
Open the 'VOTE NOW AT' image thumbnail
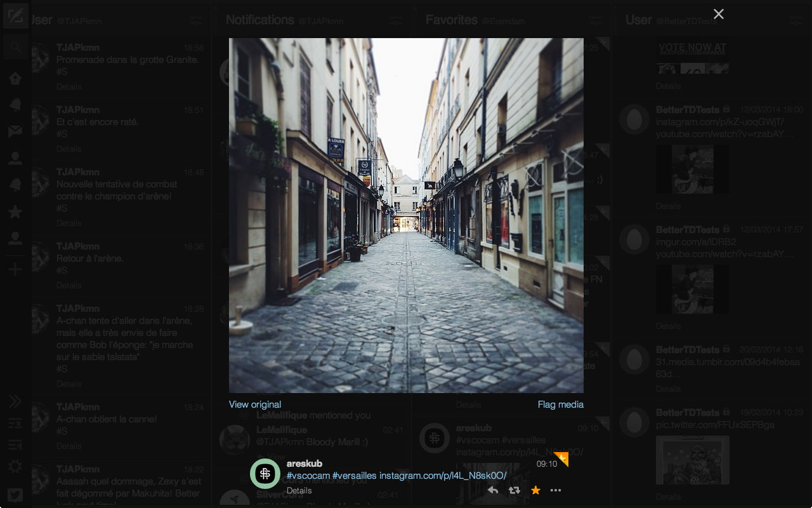point(693,57)
